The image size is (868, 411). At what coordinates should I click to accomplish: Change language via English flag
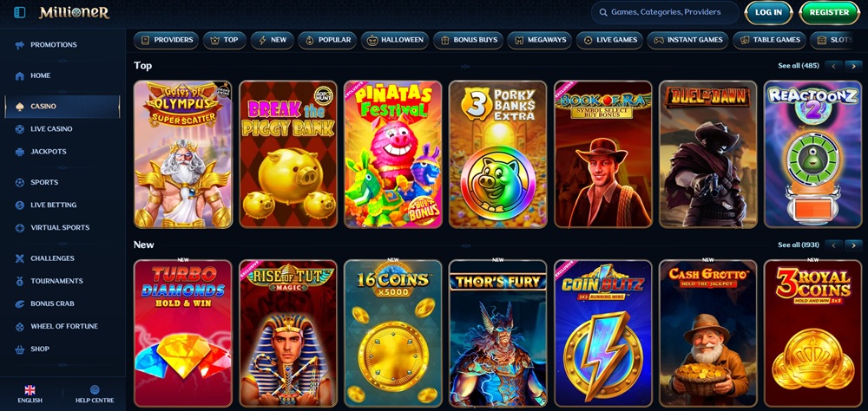click(x=30, y=389)
